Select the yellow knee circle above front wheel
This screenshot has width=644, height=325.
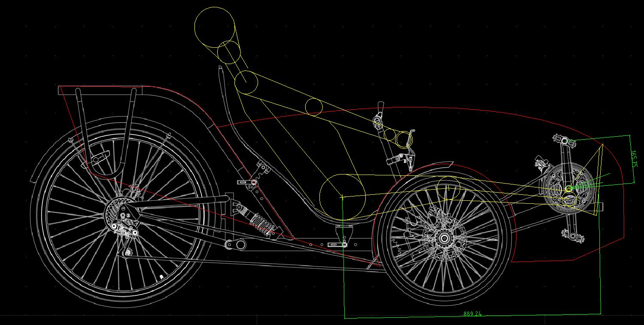[448, 188]
